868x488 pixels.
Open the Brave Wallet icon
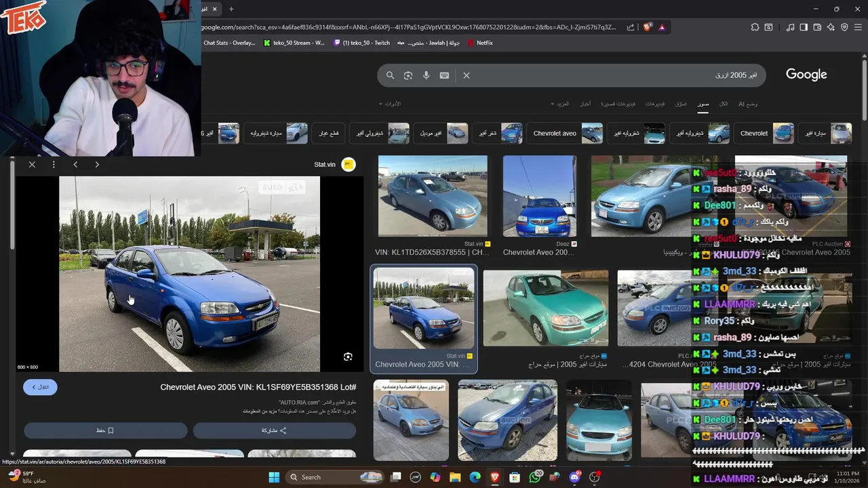(817, 27)
